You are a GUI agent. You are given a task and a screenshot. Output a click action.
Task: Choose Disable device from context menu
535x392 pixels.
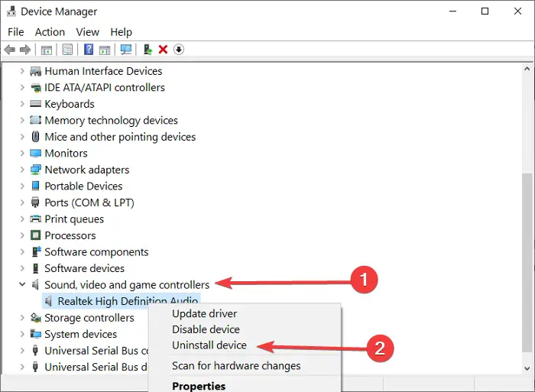tap(206, 329)
